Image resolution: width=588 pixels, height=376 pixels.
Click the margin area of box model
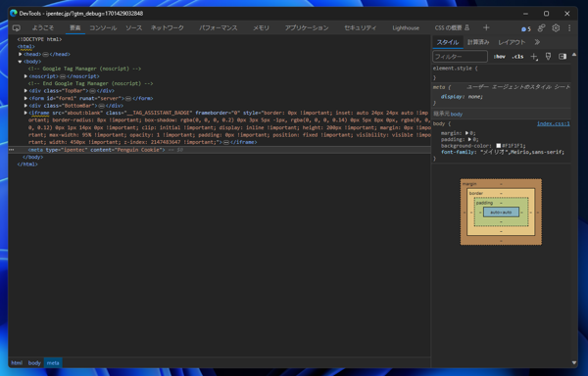[501, 184]
